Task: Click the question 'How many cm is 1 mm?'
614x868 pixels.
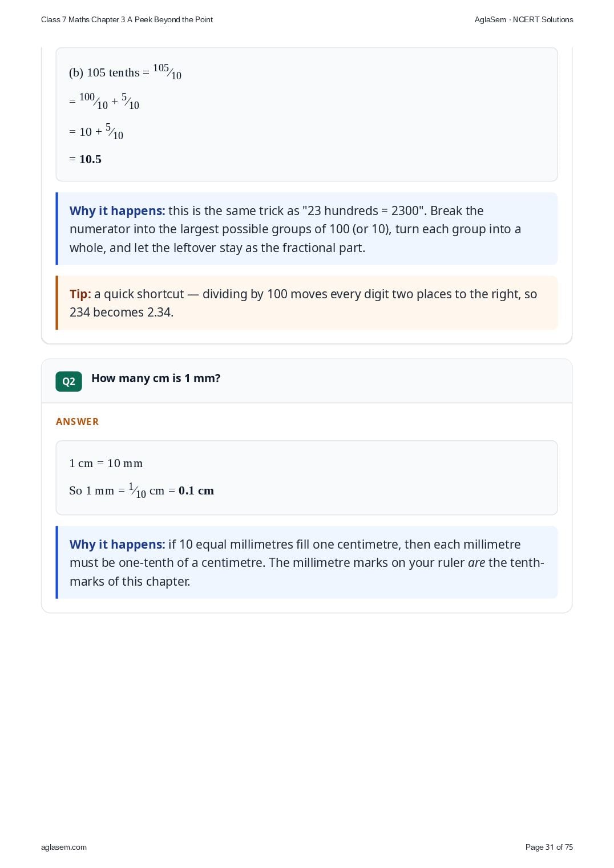Action: point(156,378)
